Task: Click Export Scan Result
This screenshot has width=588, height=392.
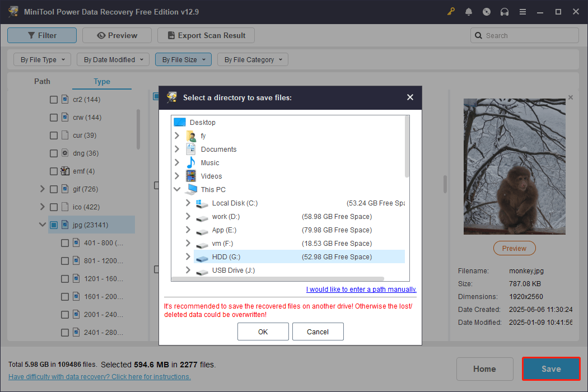Action: tap(206, 35)
